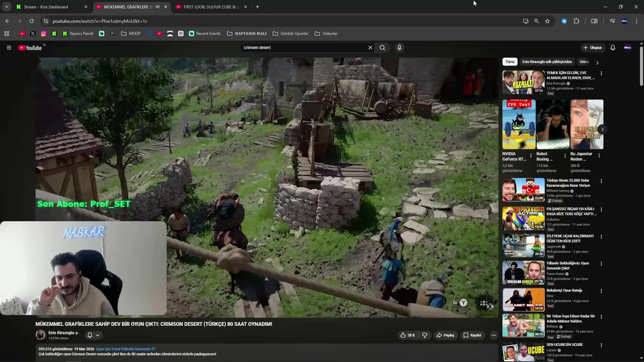Run the search with the magnifier button
The width and height of the screenshot is (644, 362).
point(382,48)
